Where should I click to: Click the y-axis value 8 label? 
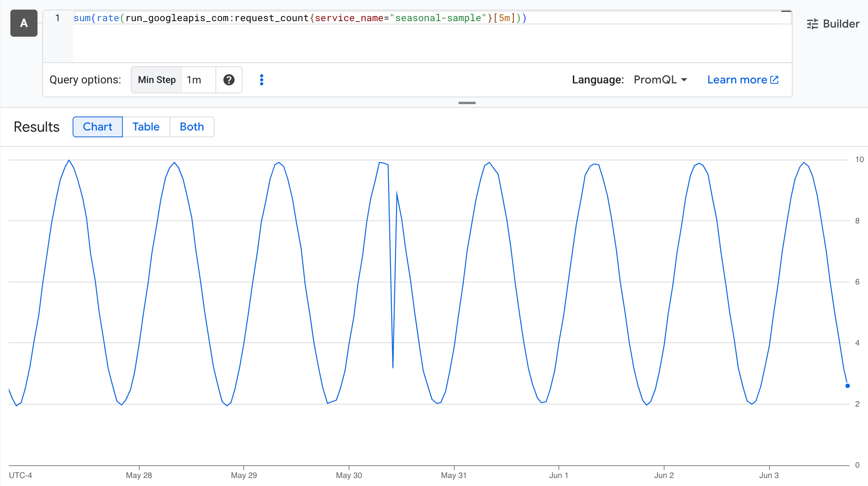[857, 221]
